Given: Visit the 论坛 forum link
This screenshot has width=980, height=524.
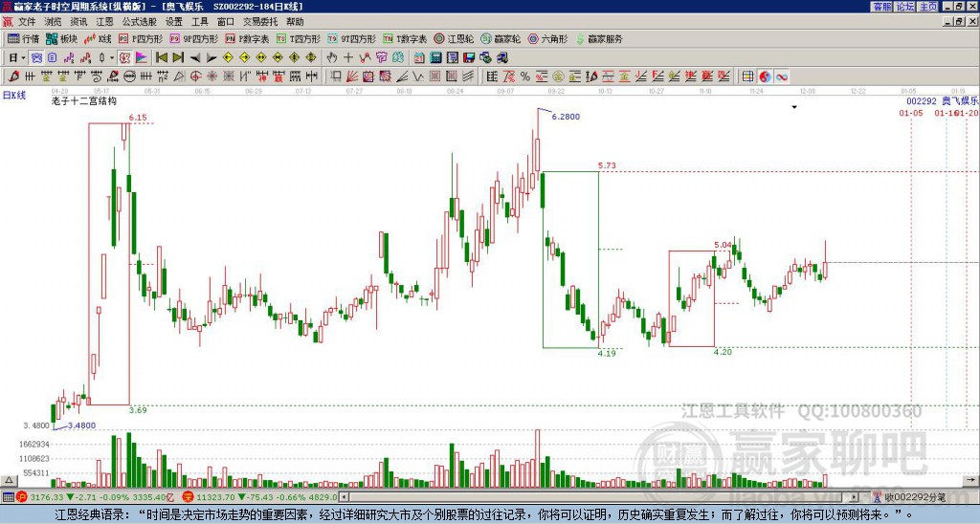Looking at the screenshot, I should click(905, 7).
